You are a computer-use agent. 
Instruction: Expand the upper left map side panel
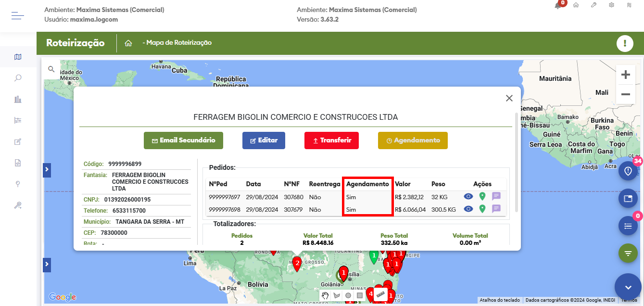[47, 169]
